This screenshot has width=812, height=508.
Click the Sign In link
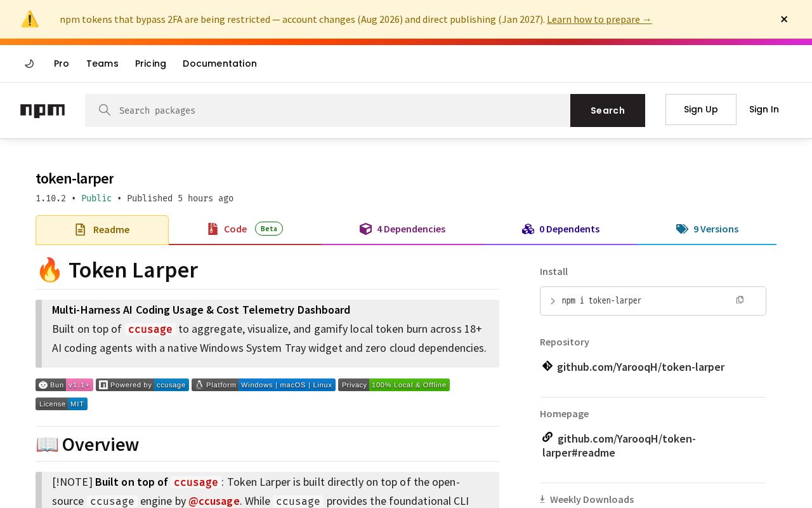pos(764,109)
